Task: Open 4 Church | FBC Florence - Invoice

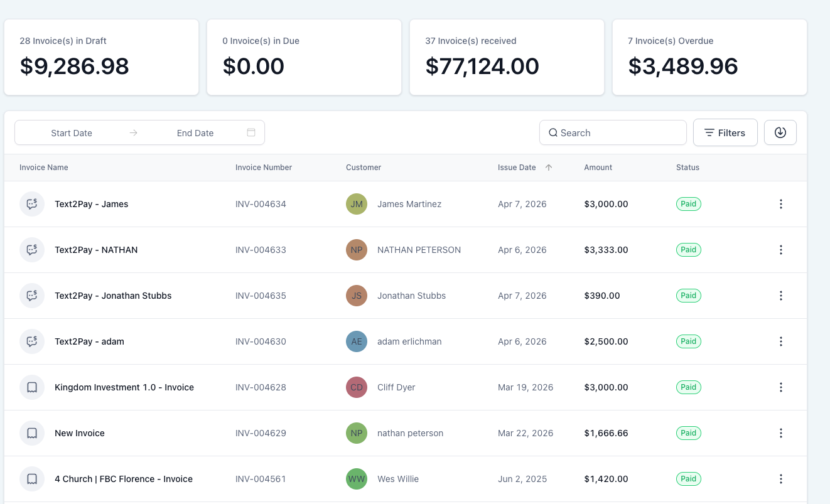Action: click(x=124, y=479)
